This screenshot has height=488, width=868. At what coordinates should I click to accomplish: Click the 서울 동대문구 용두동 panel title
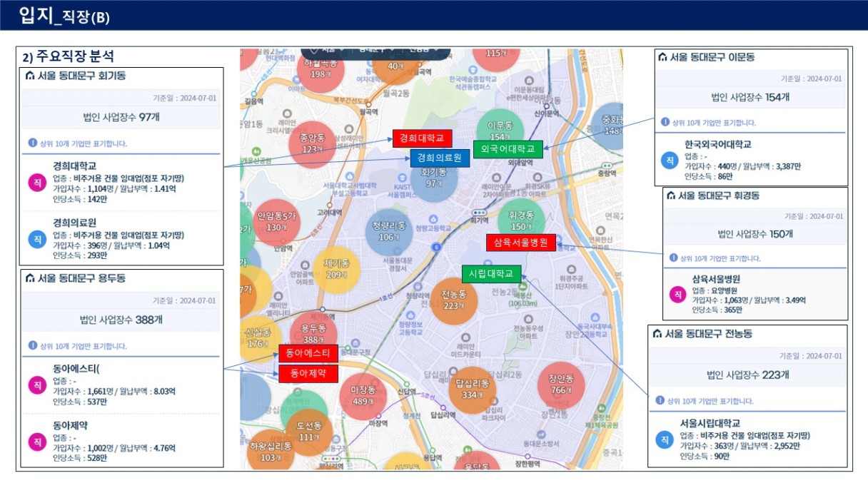coord(81,278)
